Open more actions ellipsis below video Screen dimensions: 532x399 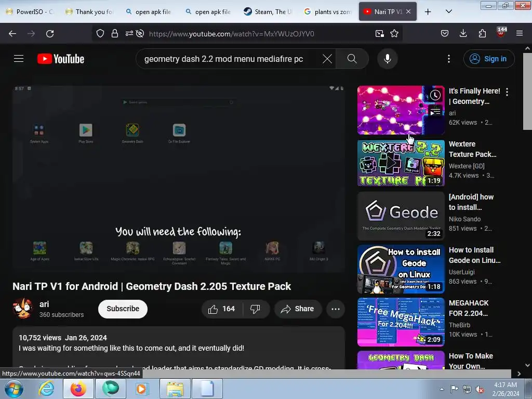(x=336, y=309)
